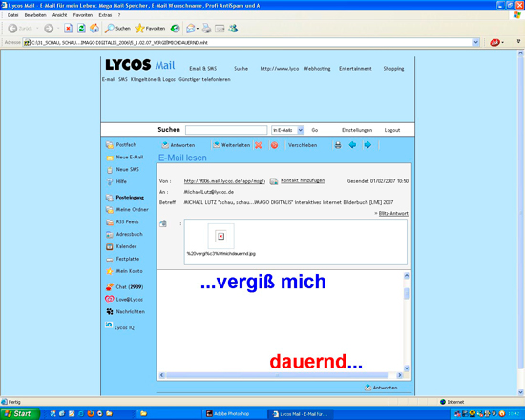Viewport: 525px width, 420px height.
Task: Open RSS Feeds in sidebar
Action: click(122, 222)
